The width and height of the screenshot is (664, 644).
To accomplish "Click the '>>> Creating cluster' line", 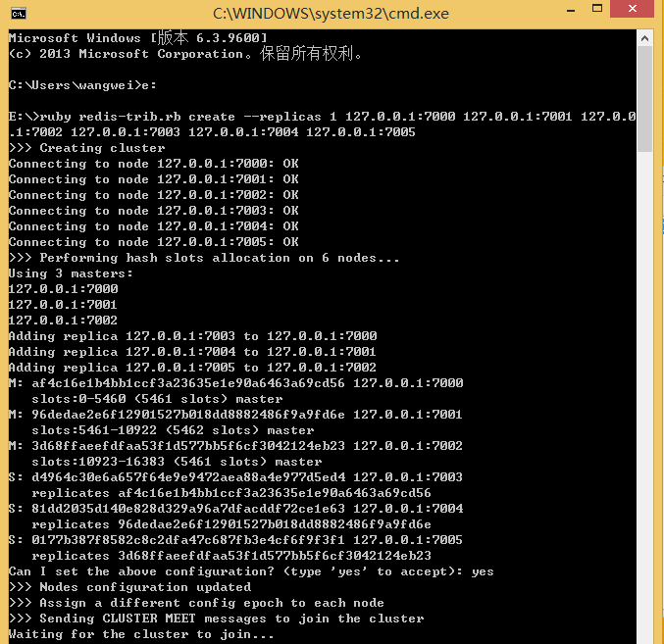I will (x=87, y=148).
